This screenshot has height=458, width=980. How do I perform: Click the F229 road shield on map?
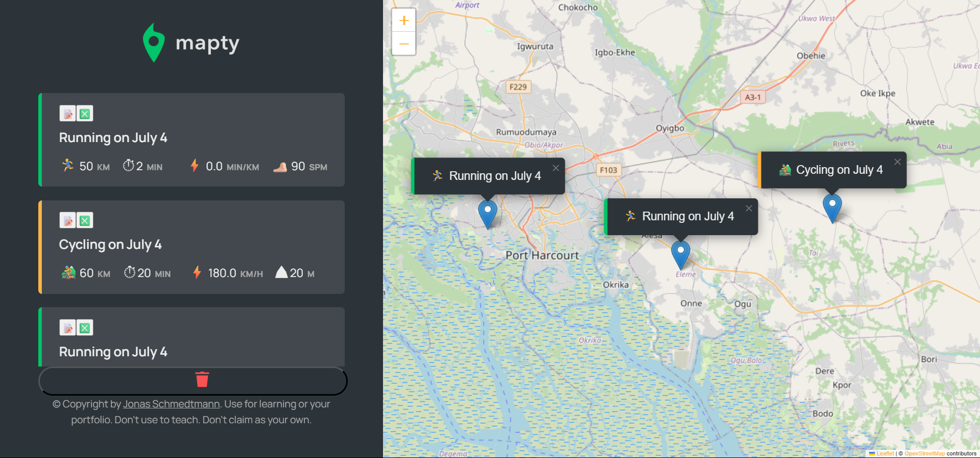[518, 87]
